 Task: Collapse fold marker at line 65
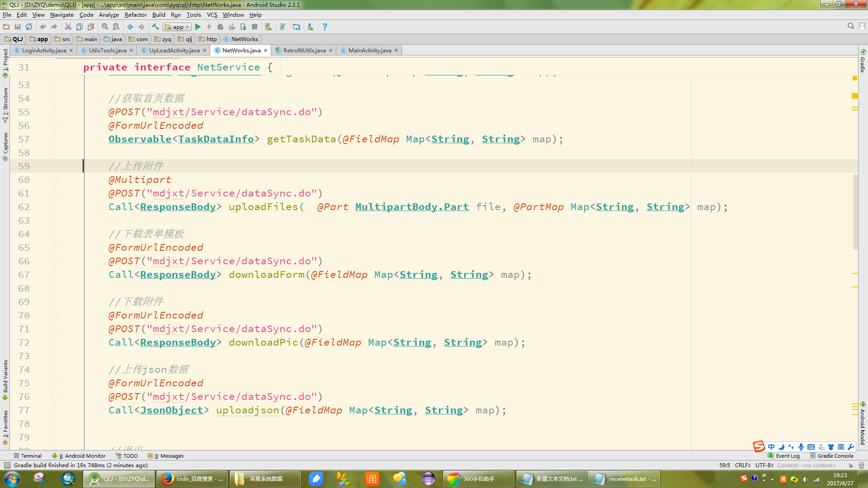pyautogui.click(x=54, y=248)
